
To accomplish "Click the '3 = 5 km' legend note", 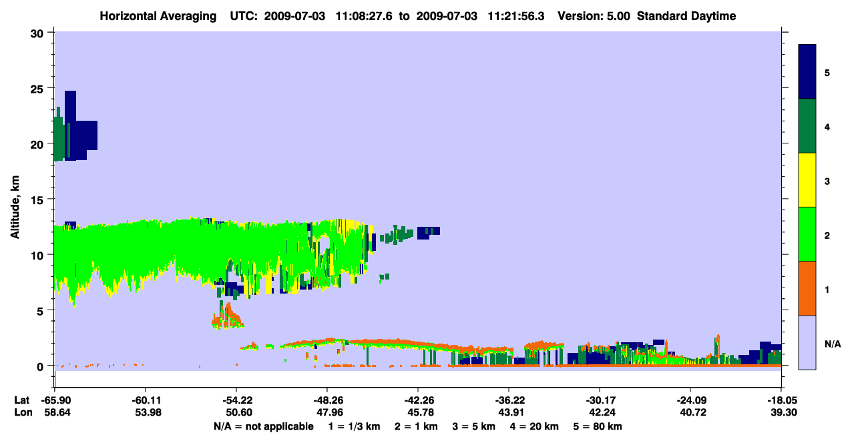I will coord(474,426).
